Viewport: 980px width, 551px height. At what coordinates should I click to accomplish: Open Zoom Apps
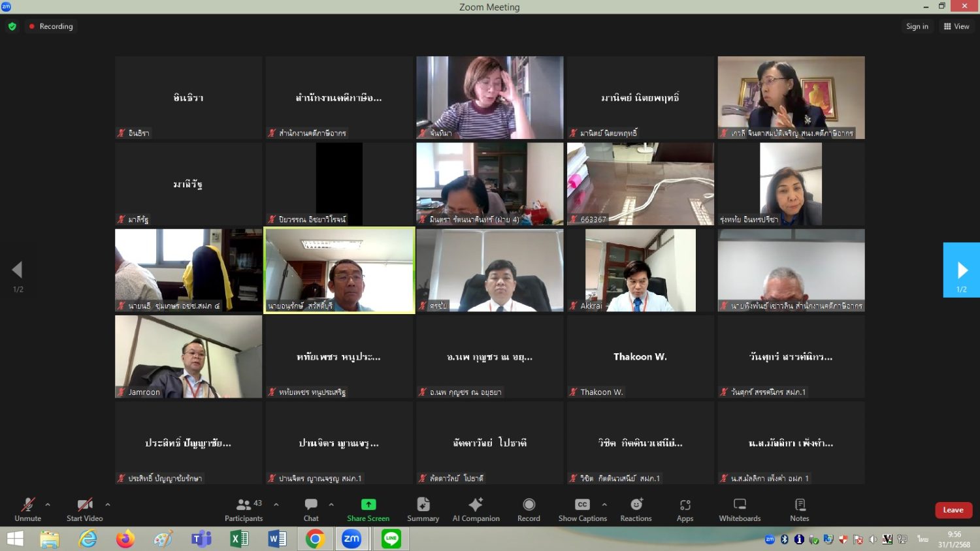coord(685,509)
